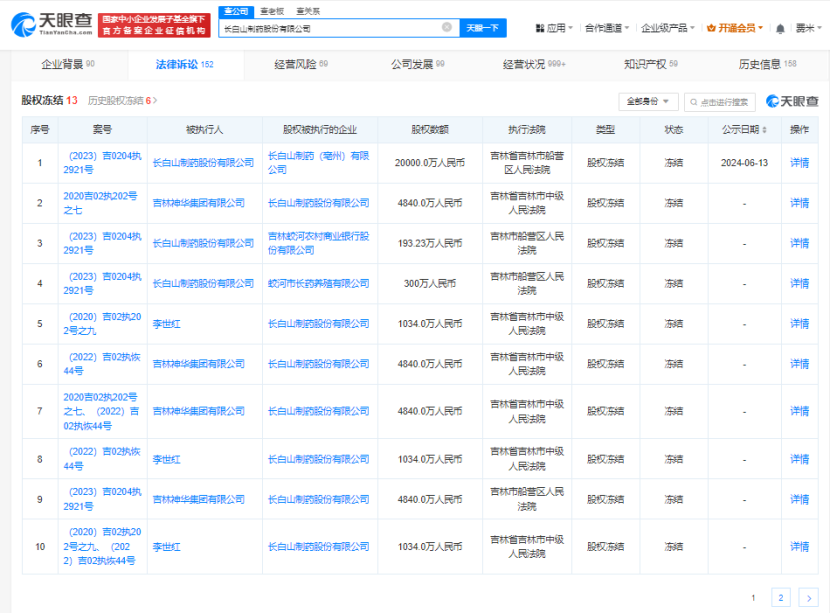831x613 pixels.
Task: Click the notification bell icon
Action: tap(780, 27)
